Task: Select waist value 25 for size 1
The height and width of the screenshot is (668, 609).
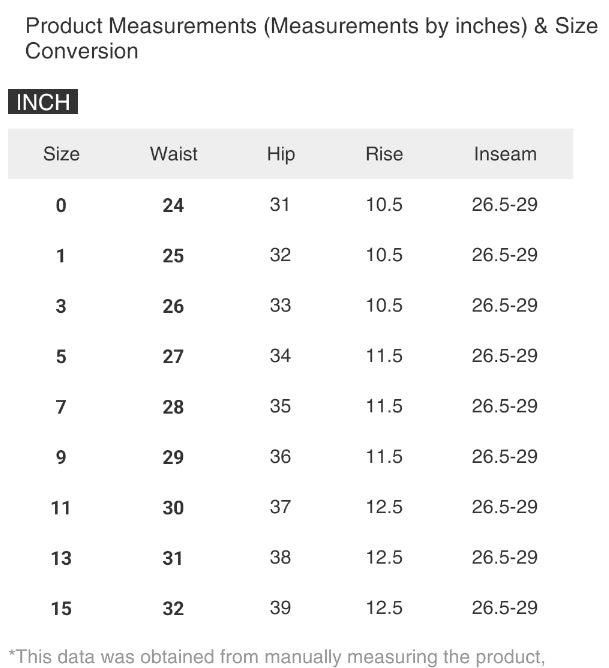Action: coord(173,256)
